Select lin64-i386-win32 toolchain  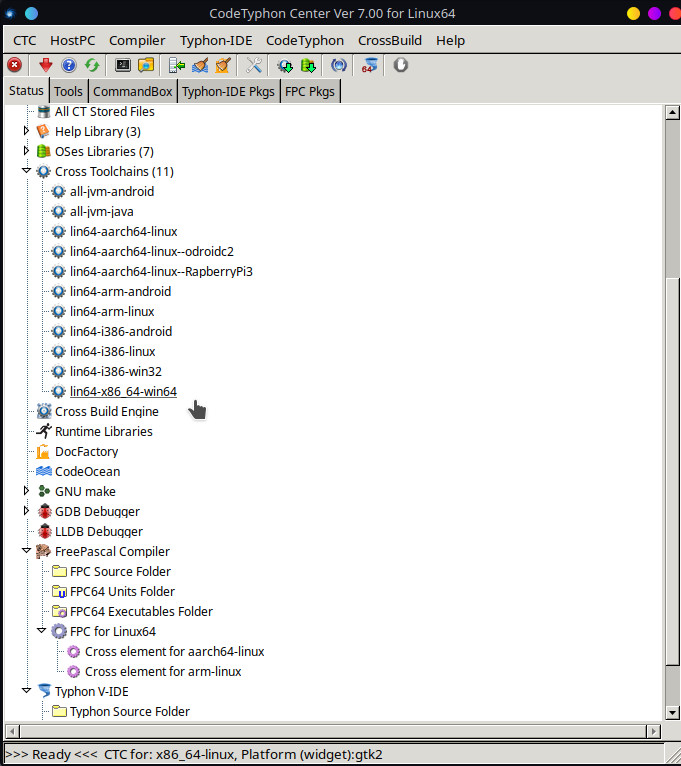(x=116, y=371)
